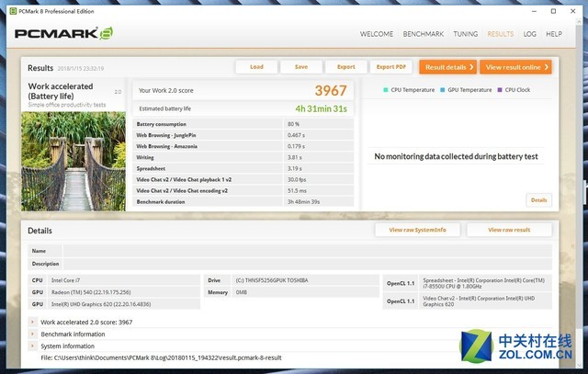Viewport: 588px width, 374px height.
Task: Select the Web Browsing - Amazonia row
Action: click(x=243, y=146)
